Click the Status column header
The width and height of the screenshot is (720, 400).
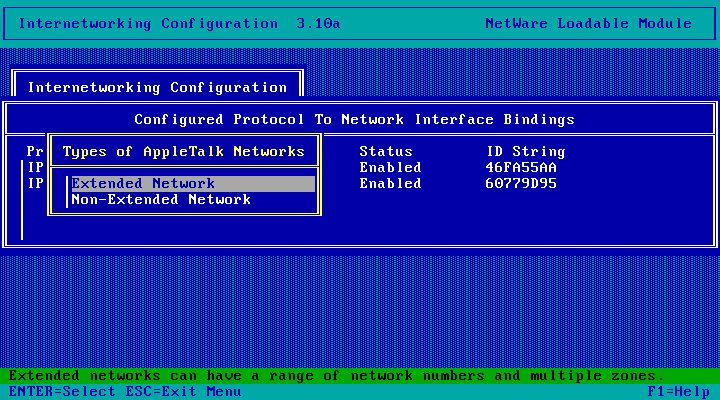pyautogui.click(x=386, y=152)
